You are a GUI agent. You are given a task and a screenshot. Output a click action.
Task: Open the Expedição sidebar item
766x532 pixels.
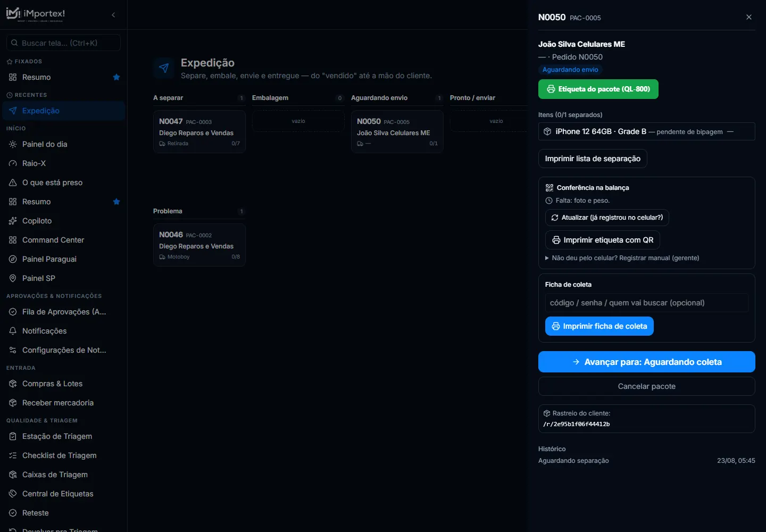(64, 111)
